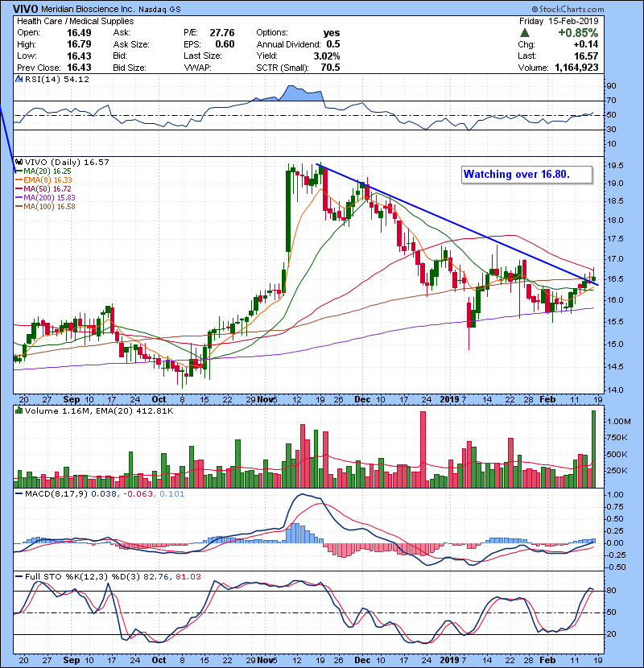This screenshot has width=644, height=668.
Task: Click the EMA(8) 16.33 legend entry
Action: (44, 179)
